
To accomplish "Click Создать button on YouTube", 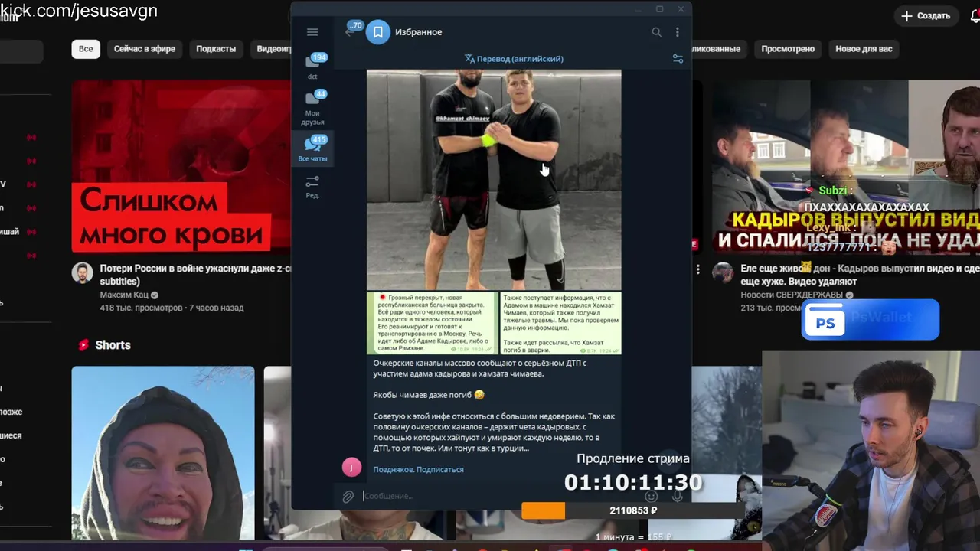I will coord(926,16).
